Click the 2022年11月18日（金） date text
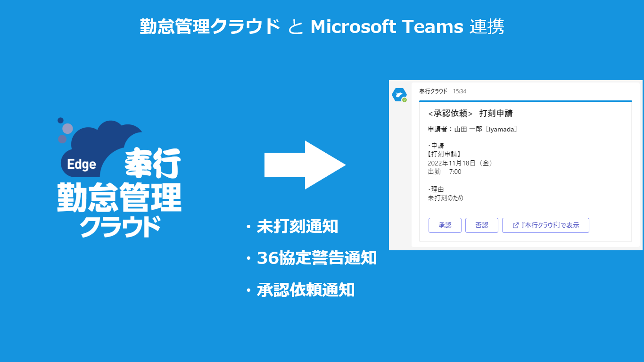 click(460, 163)
